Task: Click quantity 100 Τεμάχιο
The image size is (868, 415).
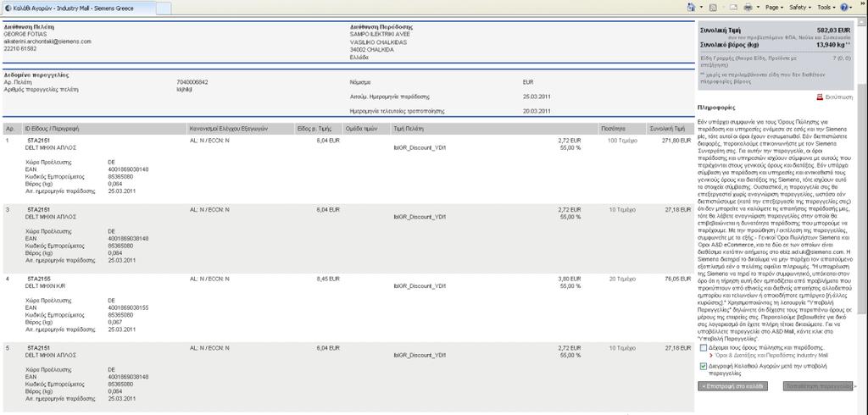Action: pyautogui.click(x=622, y=141)
